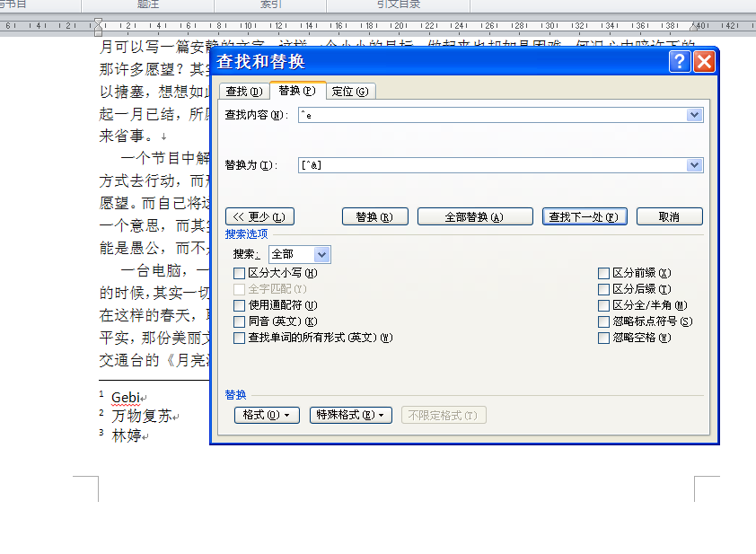The image size is (756, 554).
Task: Click document line starting 来省事
Action: click(x=127, y=136)
